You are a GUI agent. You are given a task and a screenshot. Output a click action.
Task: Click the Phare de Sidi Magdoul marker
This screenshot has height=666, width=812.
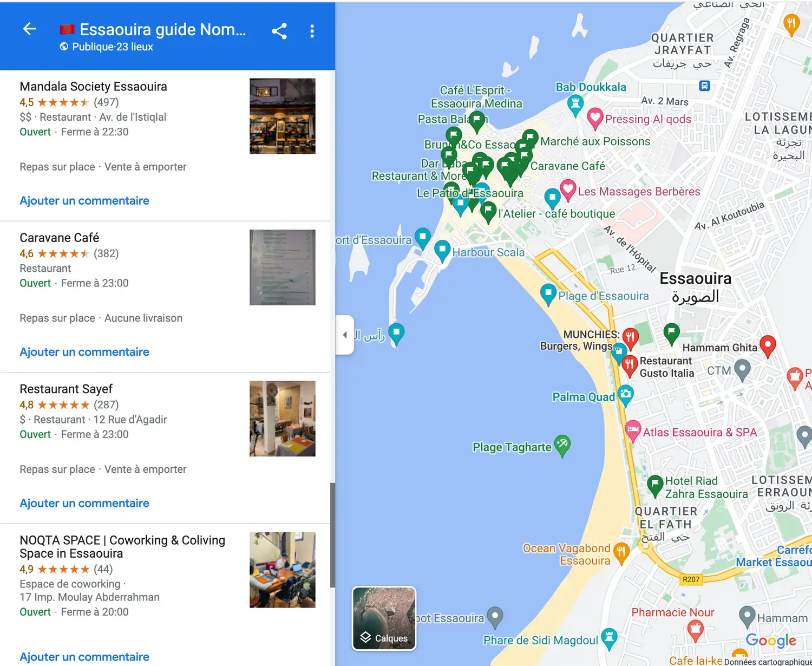tap(609, 639)
